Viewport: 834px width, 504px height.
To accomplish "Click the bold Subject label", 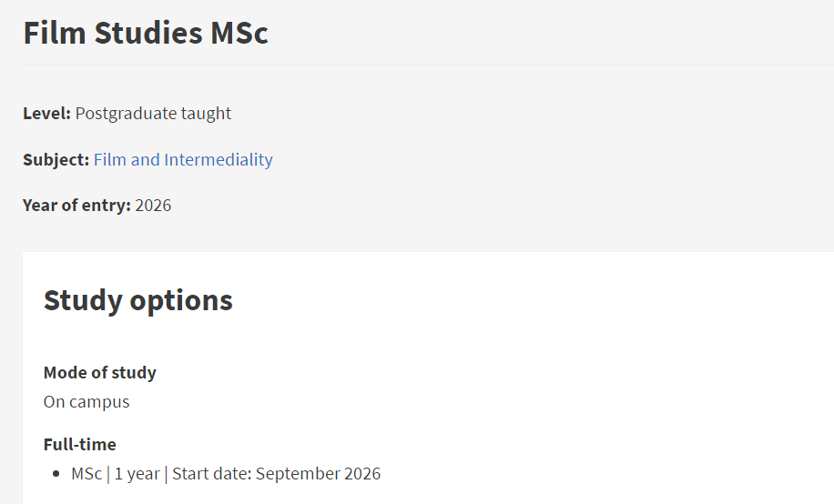I will (x=56, y=160).
